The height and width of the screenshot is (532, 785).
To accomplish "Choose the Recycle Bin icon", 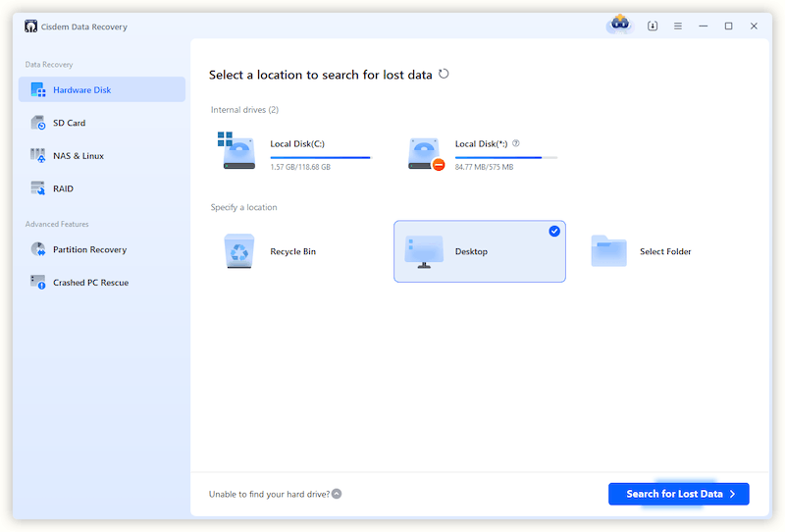I will 239,251.
